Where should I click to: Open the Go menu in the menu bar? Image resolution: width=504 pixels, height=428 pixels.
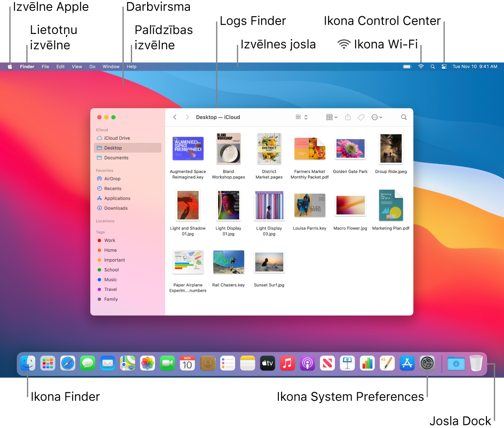92,67
